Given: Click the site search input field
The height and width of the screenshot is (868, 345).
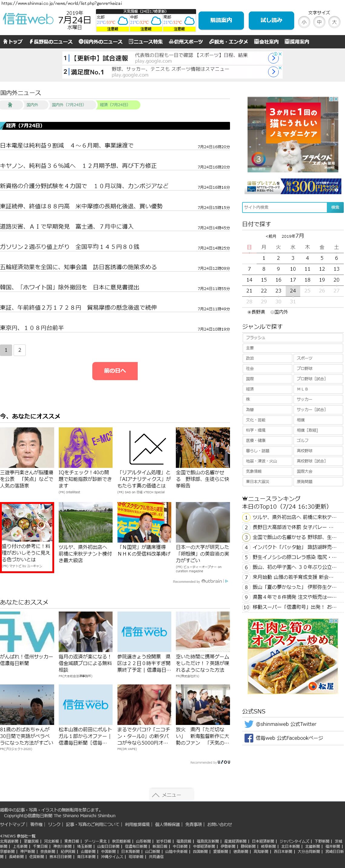Looking at the screenshot, I should (x=284, y=207).
